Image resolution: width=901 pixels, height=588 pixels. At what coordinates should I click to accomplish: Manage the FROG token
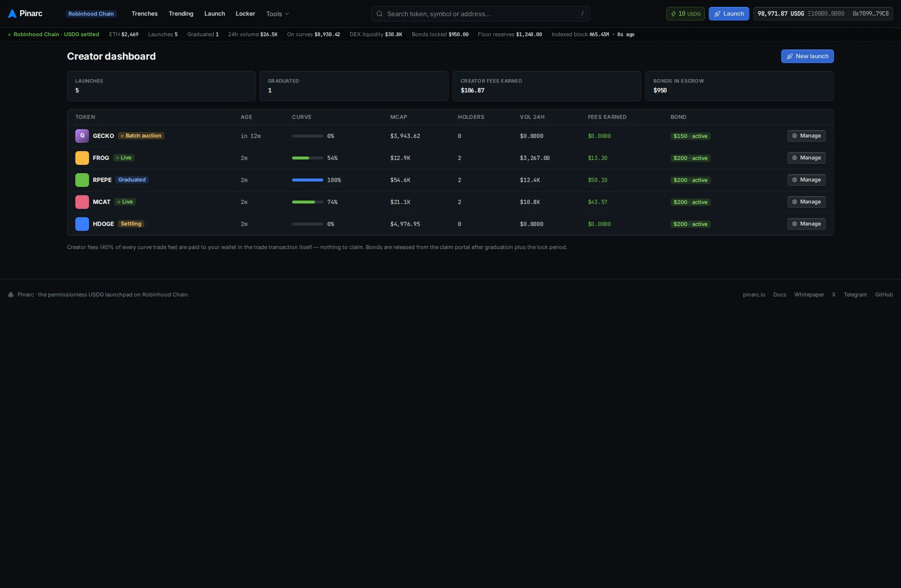coord(807,158)
